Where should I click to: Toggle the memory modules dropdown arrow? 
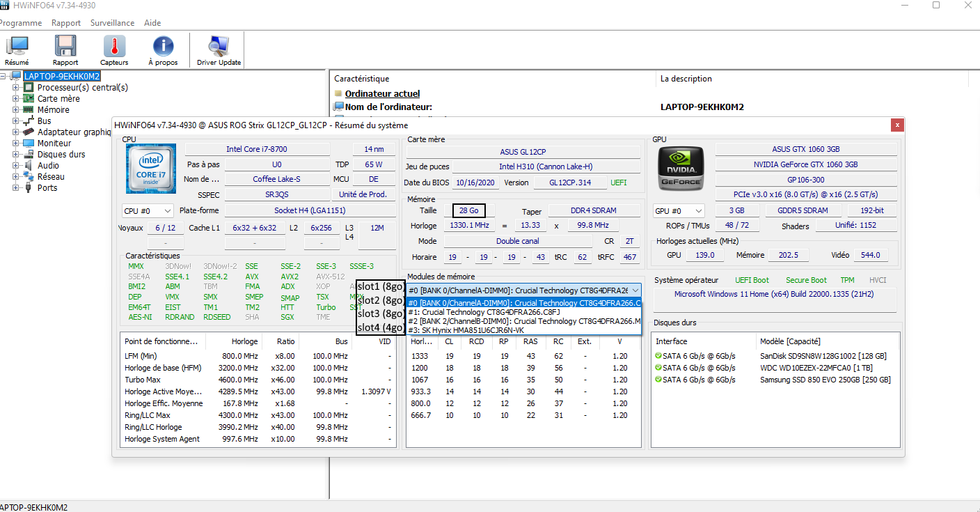click(x=635, y=290)
